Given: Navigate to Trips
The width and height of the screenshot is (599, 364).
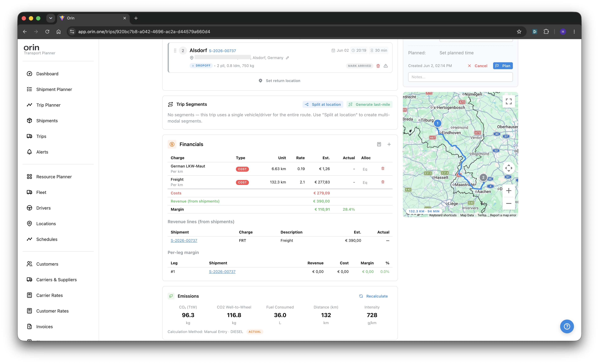Looking at the screenshot, I should click(x=41, y=136).
